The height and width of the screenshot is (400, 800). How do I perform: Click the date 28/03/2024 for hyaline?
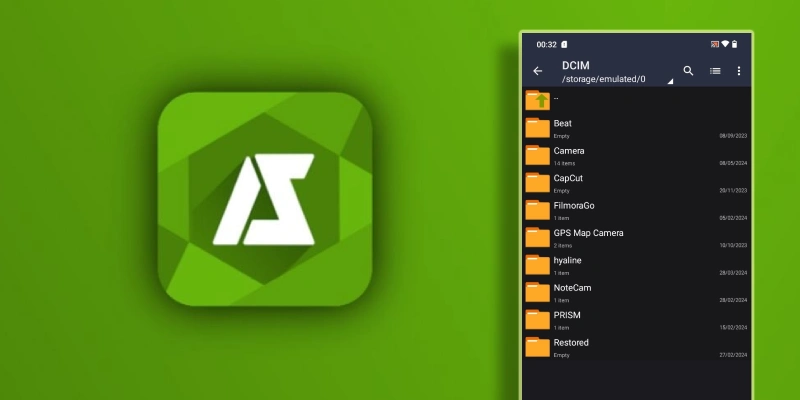pyautogui.click(x=733, y=273)
